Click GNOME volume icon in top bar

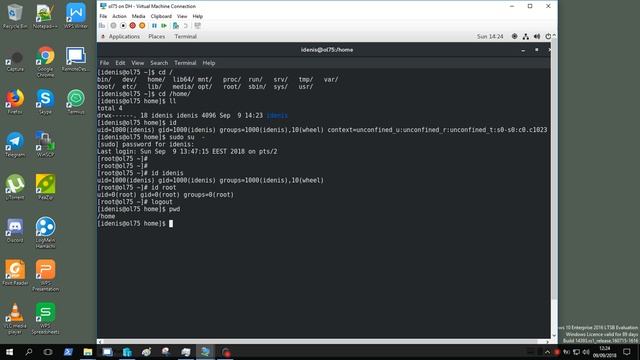pos(537,36)
